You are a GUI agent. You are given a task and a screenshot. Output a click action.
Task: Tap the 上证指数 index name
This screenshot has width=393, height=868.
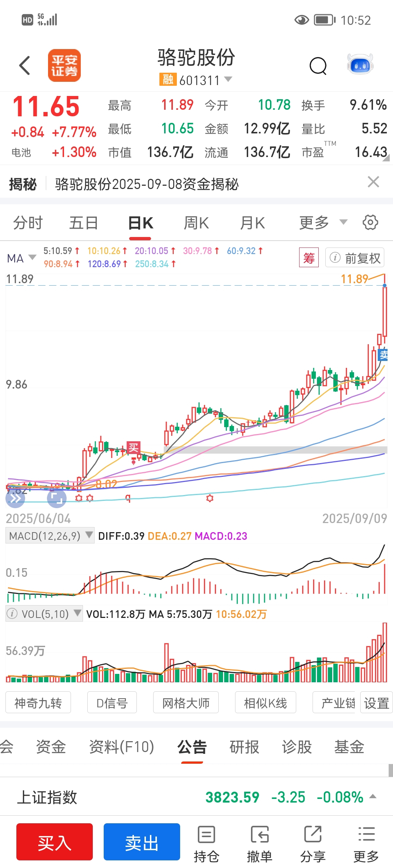[47, 797]
